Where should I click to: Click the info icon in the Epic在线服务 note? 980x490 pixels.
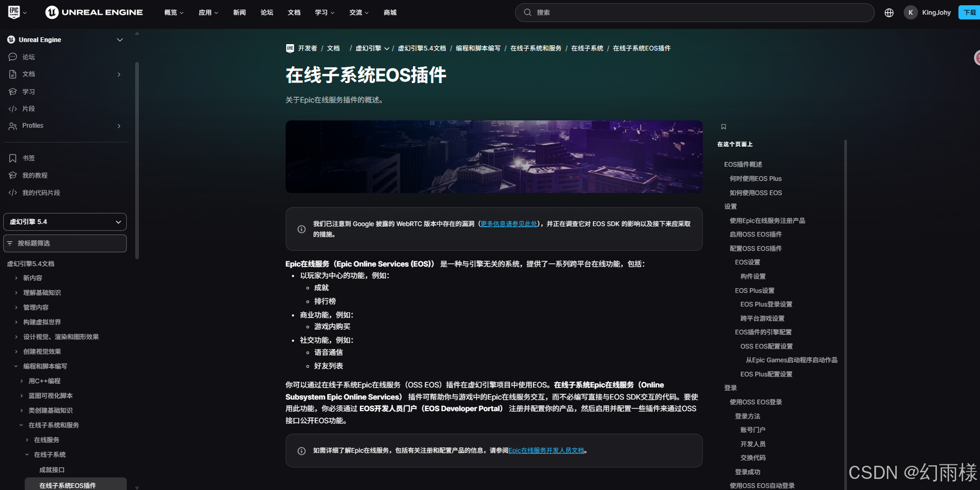pos(301,451)
